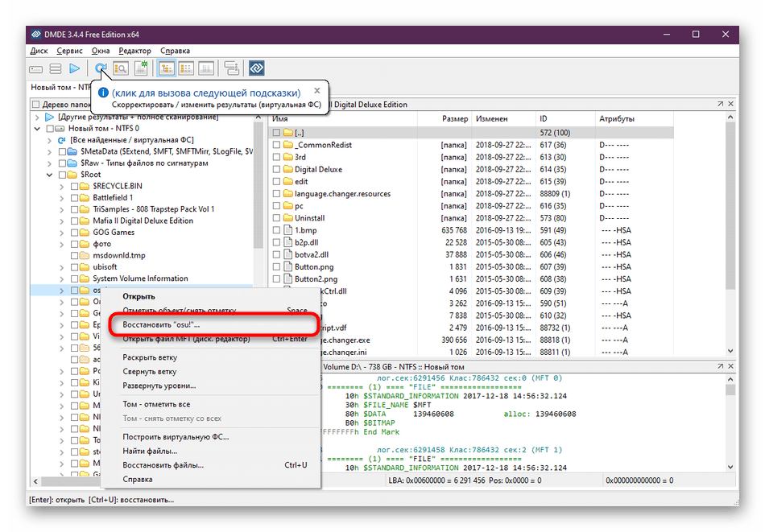
Task: Select the tree view mode toolbar icon
Action: 167,69
